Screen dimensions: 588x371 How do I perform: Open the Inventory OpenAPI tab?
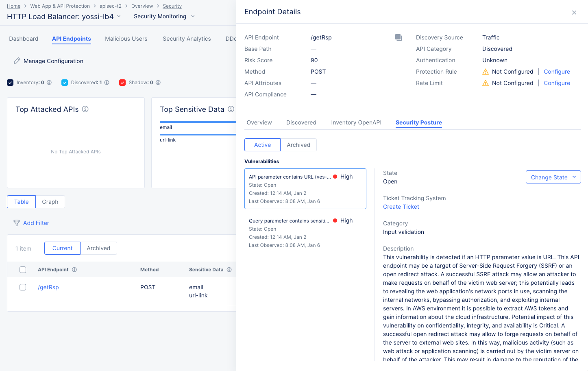356,122
